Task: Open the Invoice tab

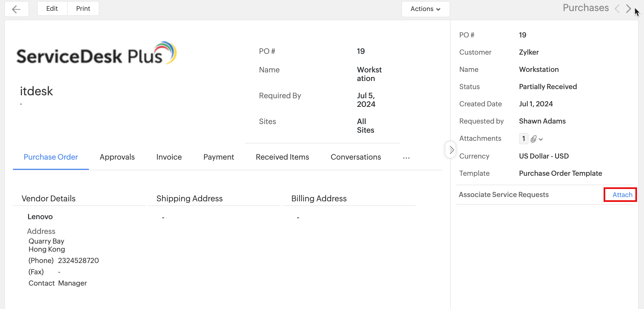Action: [169, 157]
